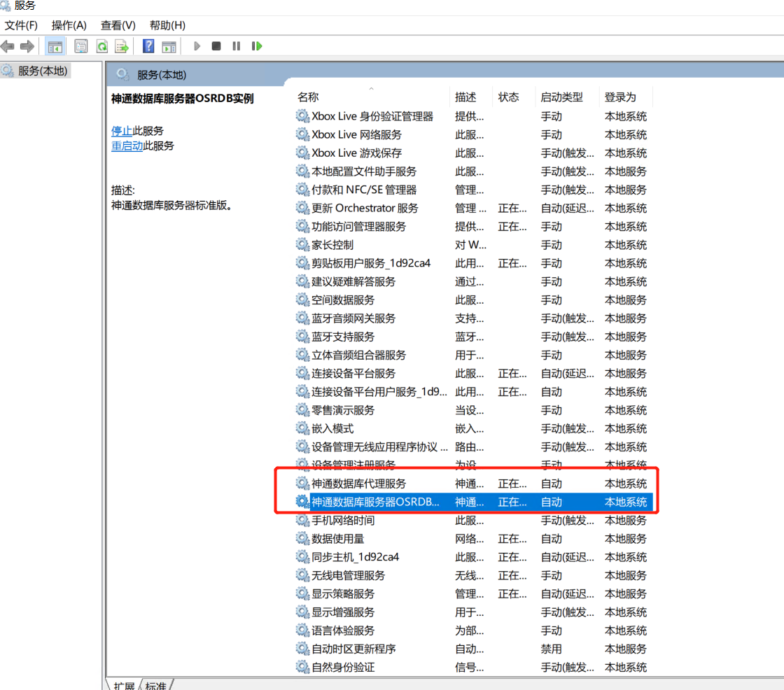Select the 数据使用量 row
Viewport: 784px width, 690px height.
coord(473,539)
